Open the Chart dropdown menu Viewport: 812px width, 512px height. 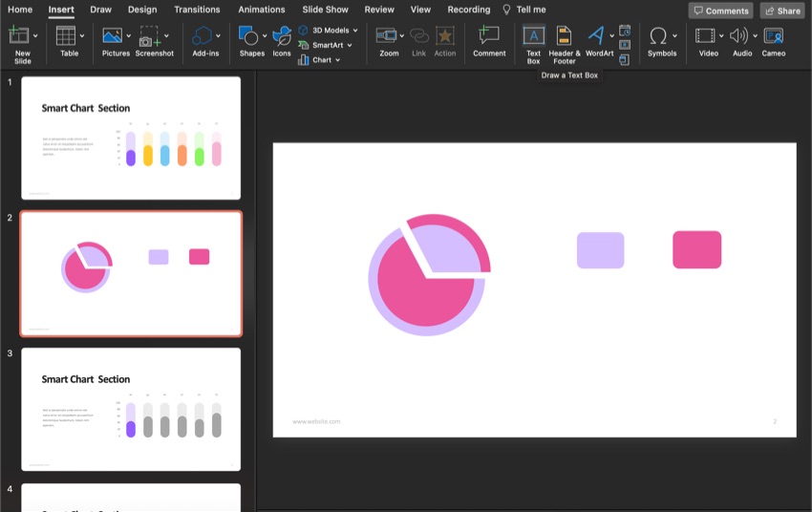click(339, 60)
